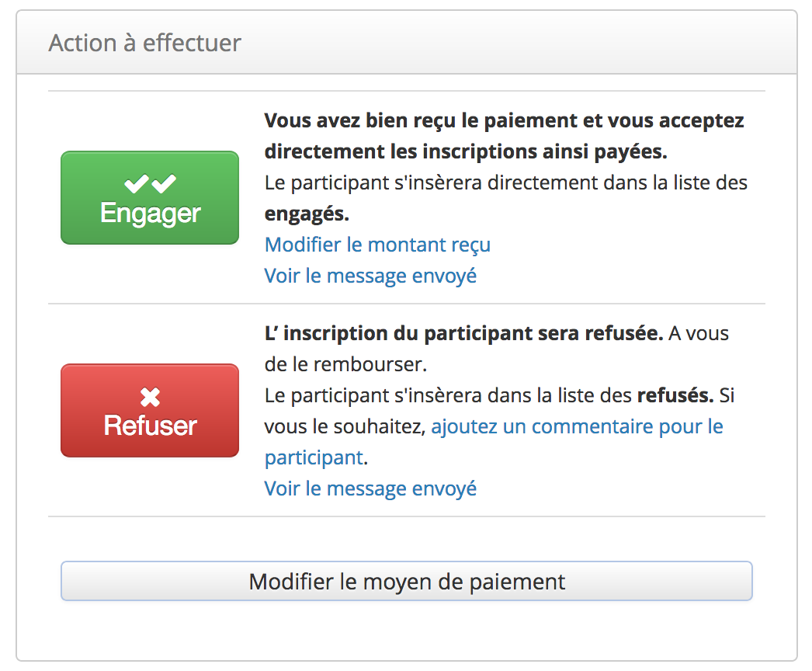Screen dimensions: 812x671
Task: Click the word participant ending the comment link
Action: tap(314, 458)
